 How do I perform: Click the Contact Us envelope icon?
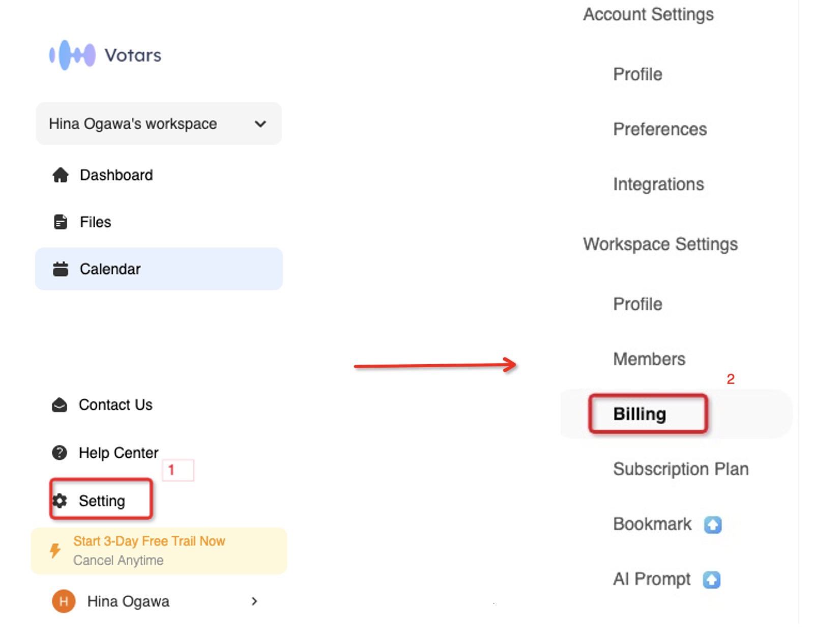60,405
